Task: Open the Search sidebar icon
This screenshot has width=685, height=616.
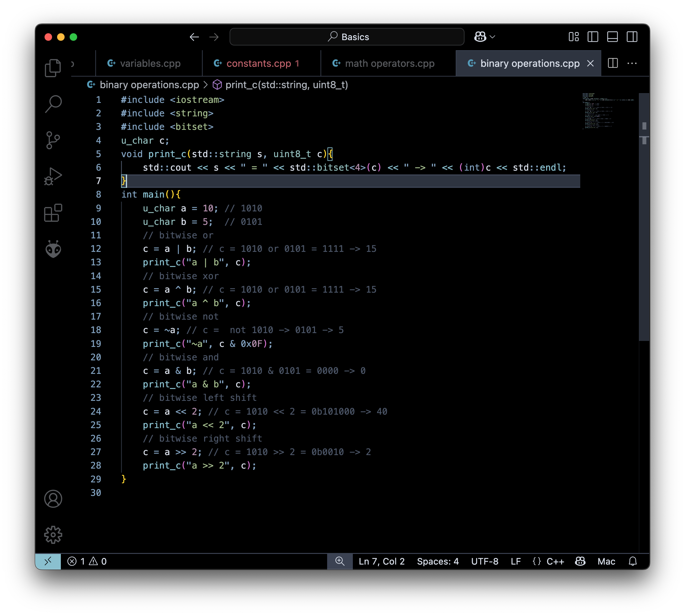Action: tap(53, 104)
